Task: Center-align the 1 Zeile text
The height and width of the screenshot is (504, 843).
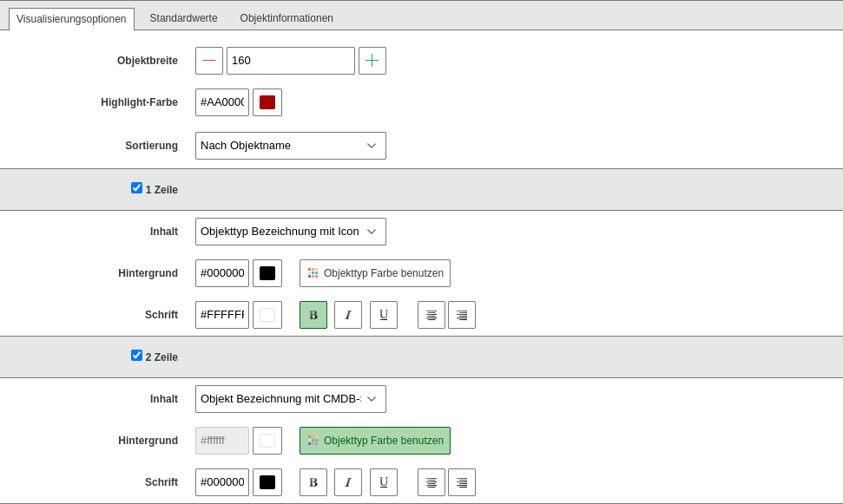Action: click(431, 315)
